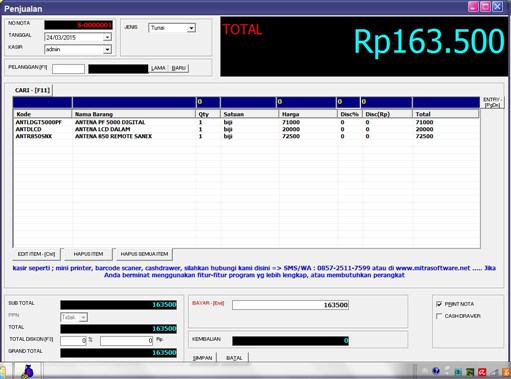The height and width of the screenshot is (379, 511).
Task: Click the Simpan button
Action: click(x=203, y=358)
